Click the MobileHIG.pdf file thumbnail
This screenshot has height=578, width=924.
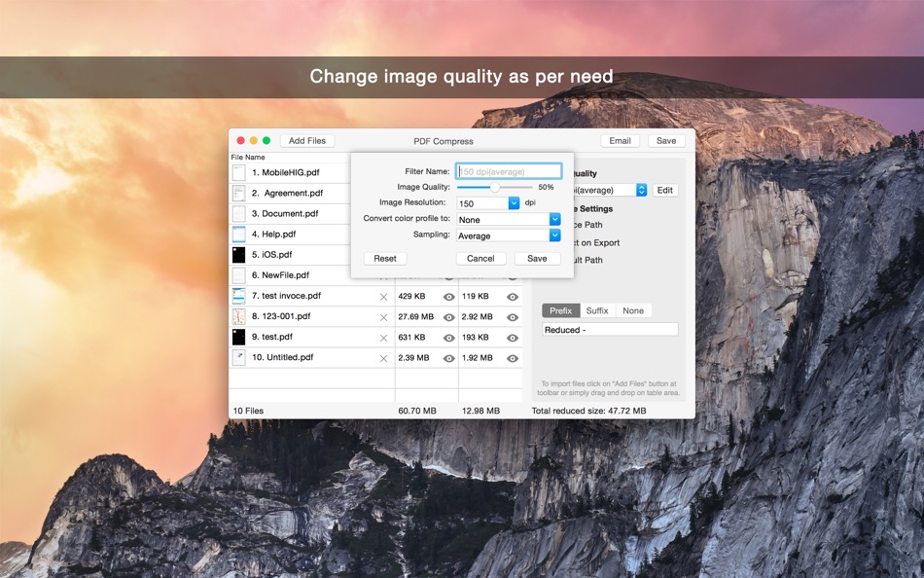(x=238, y=173)
